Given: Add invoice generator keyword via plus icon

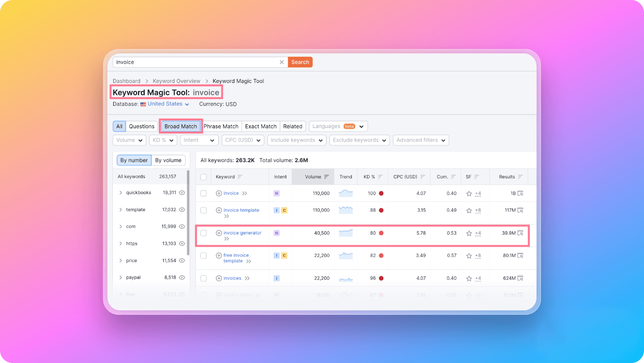Looking at the screenshot, I should pyautogui.click(x=219, y=233).
